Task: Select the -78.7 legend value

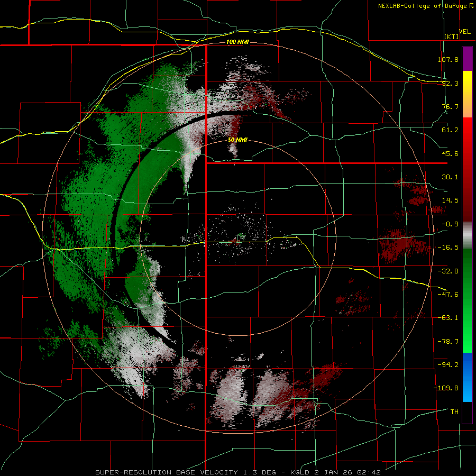Action: 448,342
